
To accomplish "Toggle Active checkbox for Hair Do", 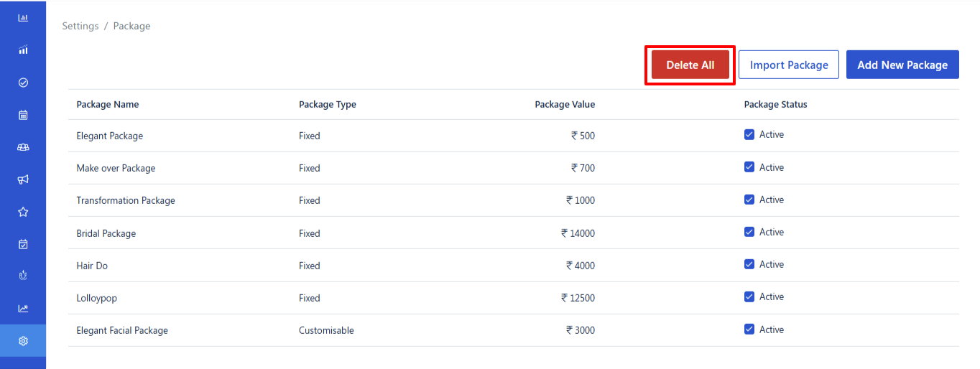I will click(x=749, y=264).
